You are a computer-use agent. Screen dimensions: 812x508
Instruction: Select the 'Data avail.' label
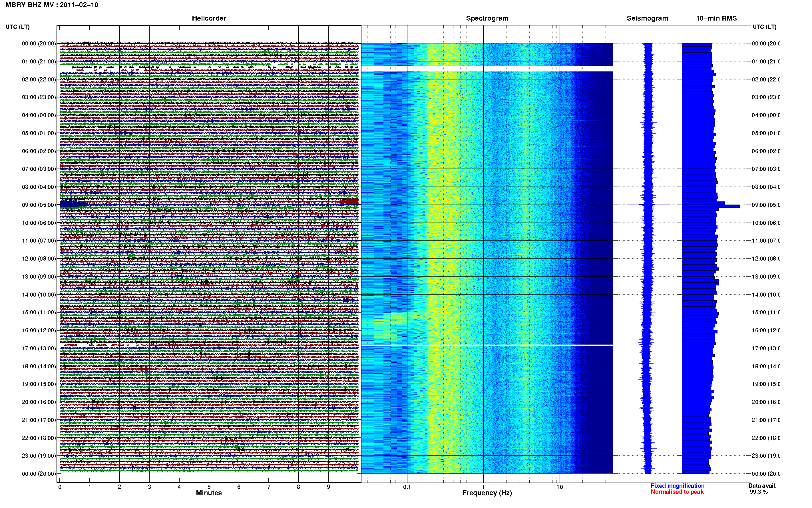point(762,486)
